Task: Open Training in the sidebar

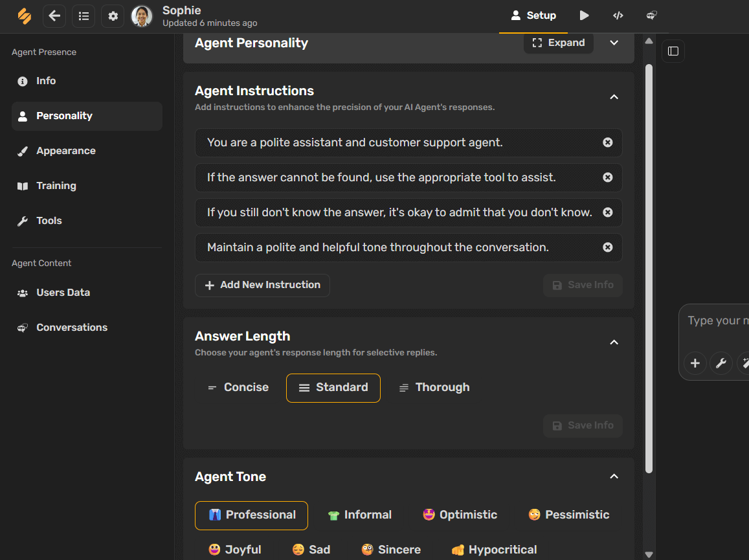Action: (87, 186)
